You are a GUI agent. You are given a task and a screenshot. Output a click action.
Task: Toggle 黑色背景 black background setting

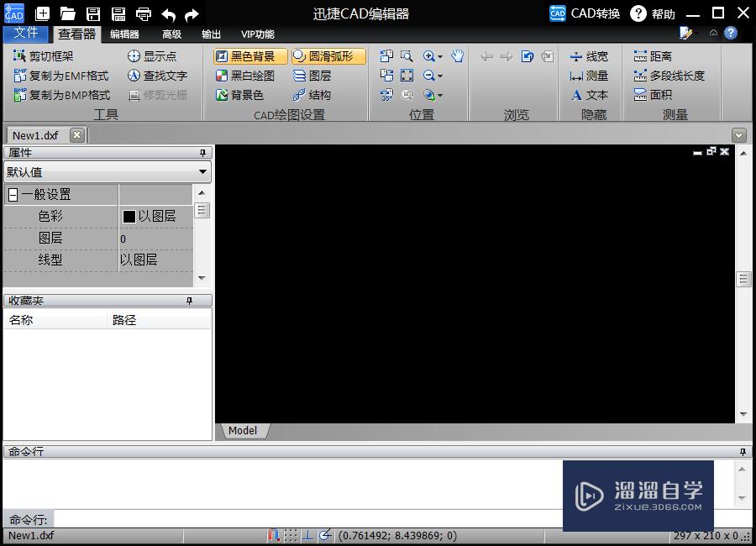click(x=247, y=55)
